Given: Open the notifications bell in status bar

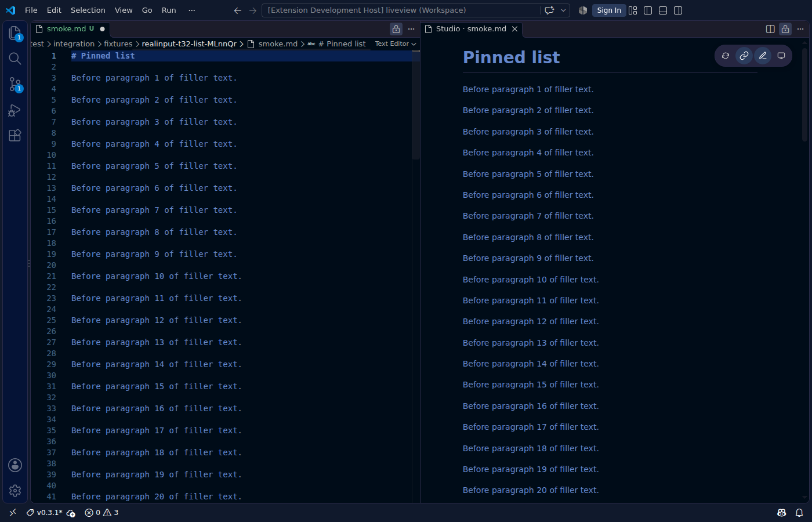Looking at the screenshot, I should [799, 513].
